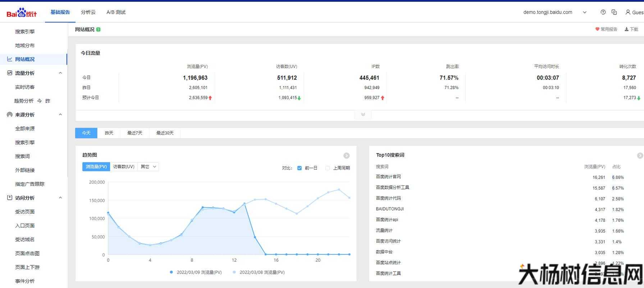Click the Guest user account icon
644x288 pixels.
[x=628, y=12]
